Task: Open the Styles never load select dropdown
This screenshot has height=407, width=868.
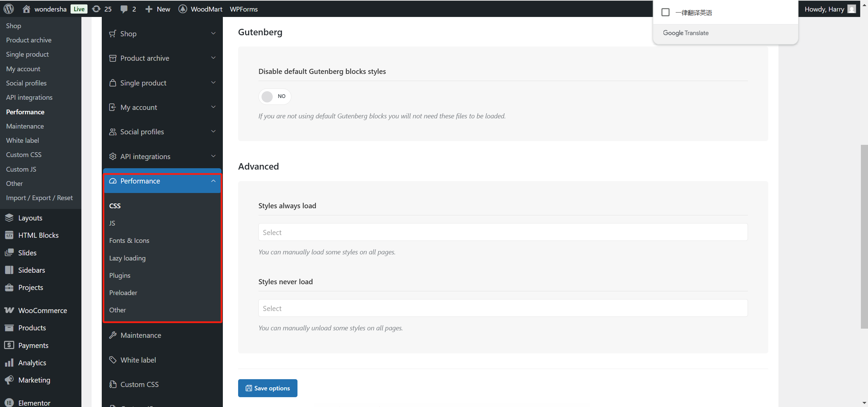Action: pos(503,308)
